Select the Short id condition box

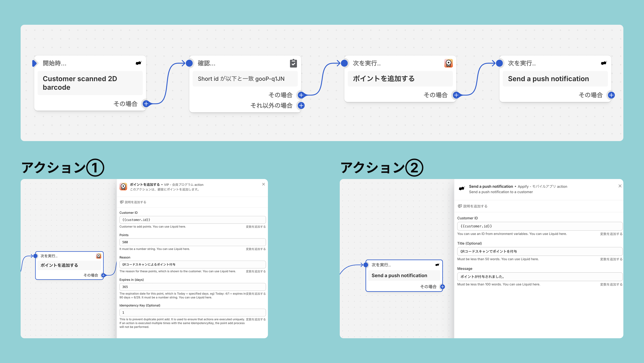coord(245,79)
